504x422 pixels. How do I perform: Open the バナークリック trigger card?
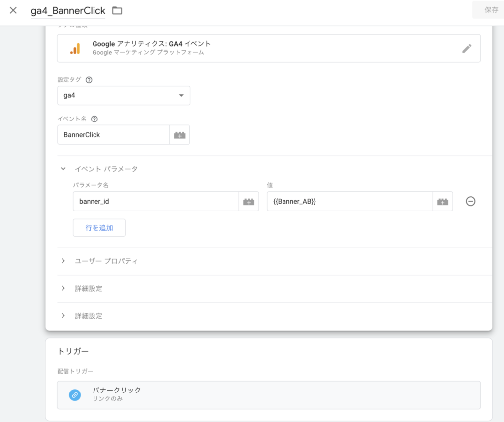[268, 394]
